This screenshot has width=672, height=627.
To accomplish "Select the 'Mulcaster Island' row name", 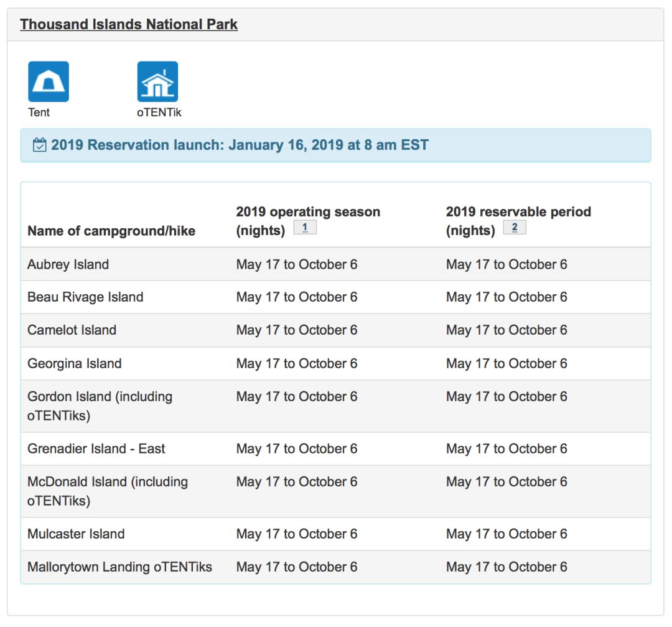I will 76,534.
